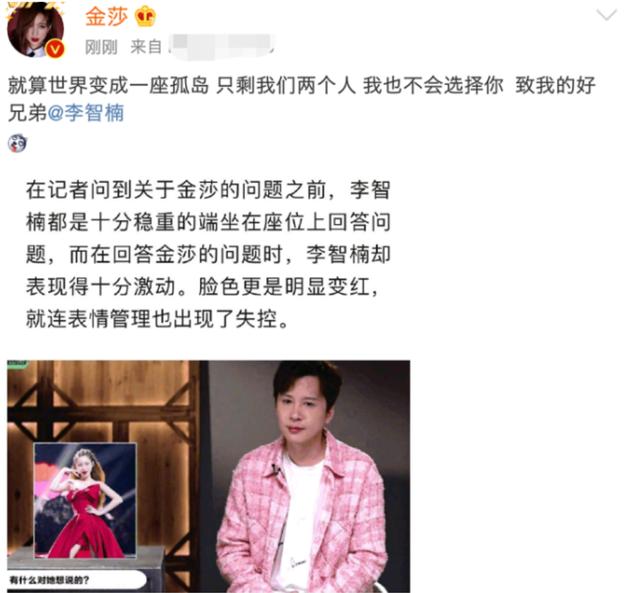Click the orange verified V badge
Viewport: 640px width, 593px height.
55,49
